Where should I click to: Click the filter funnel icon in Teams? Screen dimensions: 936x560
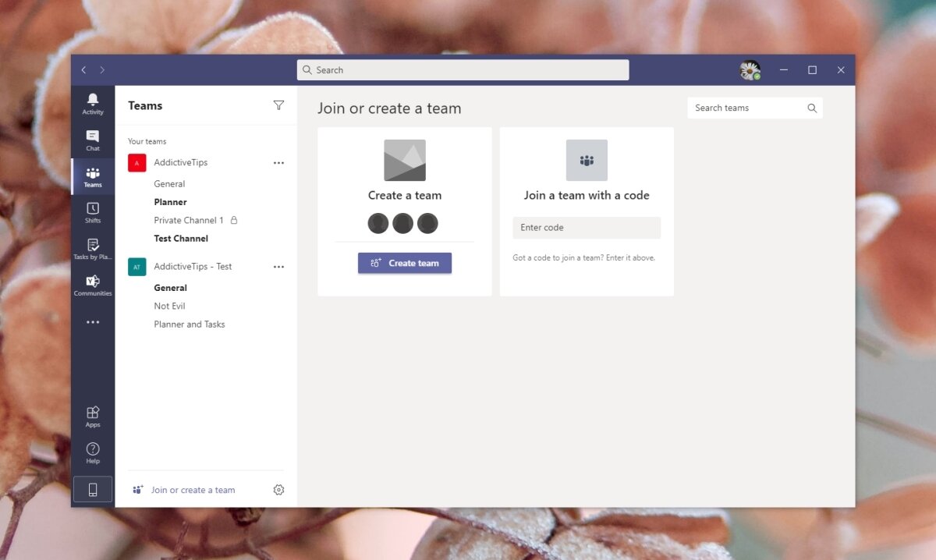pyautogui.click(x=278, y=105)
